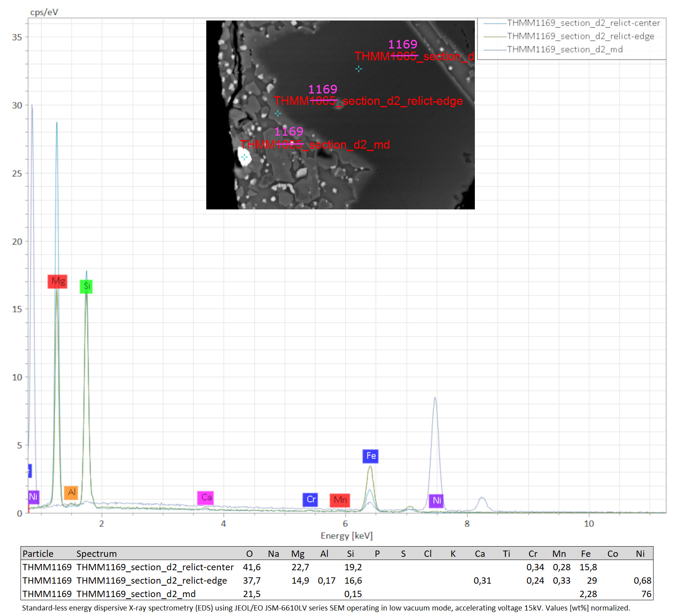
Task: Click the iron value 2,28
Action: 588,594
